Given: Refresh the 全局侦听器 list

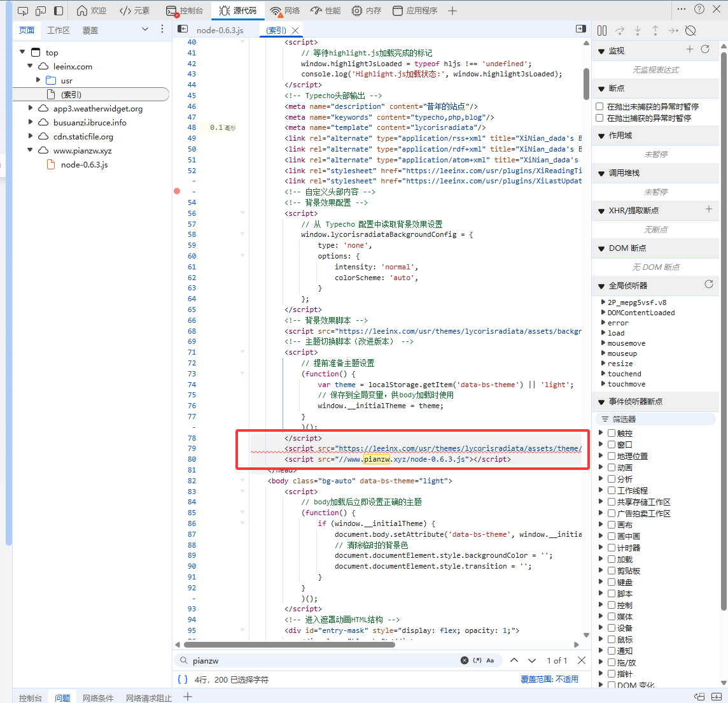Looking at the screenshot, I should pos(709,285).
